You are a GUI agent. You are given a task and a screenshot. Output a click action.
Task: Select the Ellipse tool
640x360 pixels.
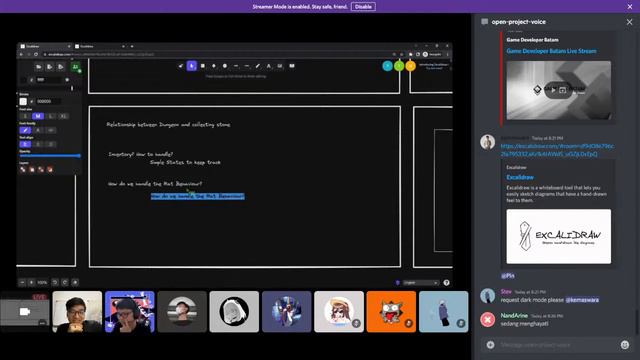(x=224, y=66)
